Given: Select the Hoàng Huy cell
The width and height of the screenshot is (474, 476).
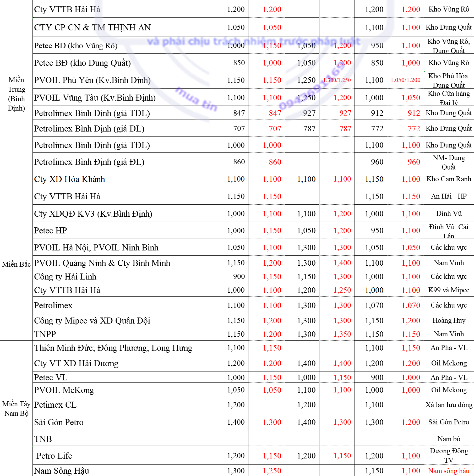Looking at the screenshot, I should pyautogui.click(x=449, y=320).
